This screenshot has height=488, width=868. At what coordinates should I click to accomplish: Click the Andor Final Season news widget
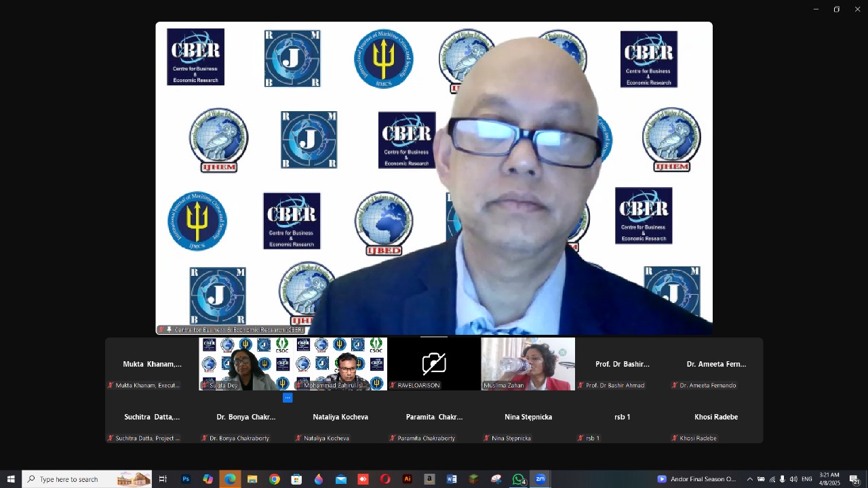[x=696, y=479]
